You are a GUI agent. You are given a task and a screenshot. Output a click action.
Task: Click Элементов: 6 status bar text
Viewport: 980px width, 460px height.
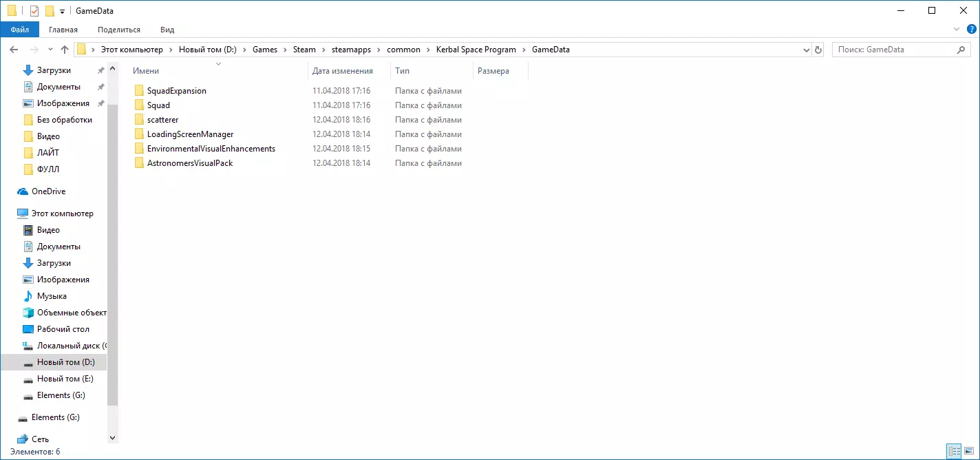35,452
